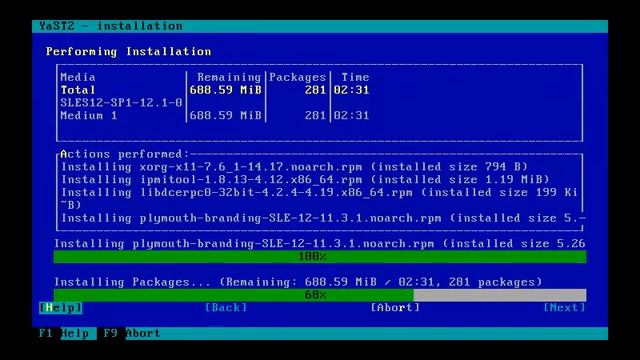Click Total remaining size 688.59 MiB

(x=225, y=90)
